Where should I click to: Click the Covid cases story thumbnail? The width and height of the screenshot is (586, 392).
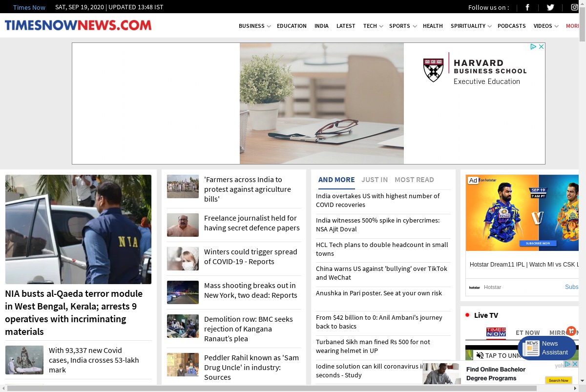pyautogui.click(x=24, y=360)
